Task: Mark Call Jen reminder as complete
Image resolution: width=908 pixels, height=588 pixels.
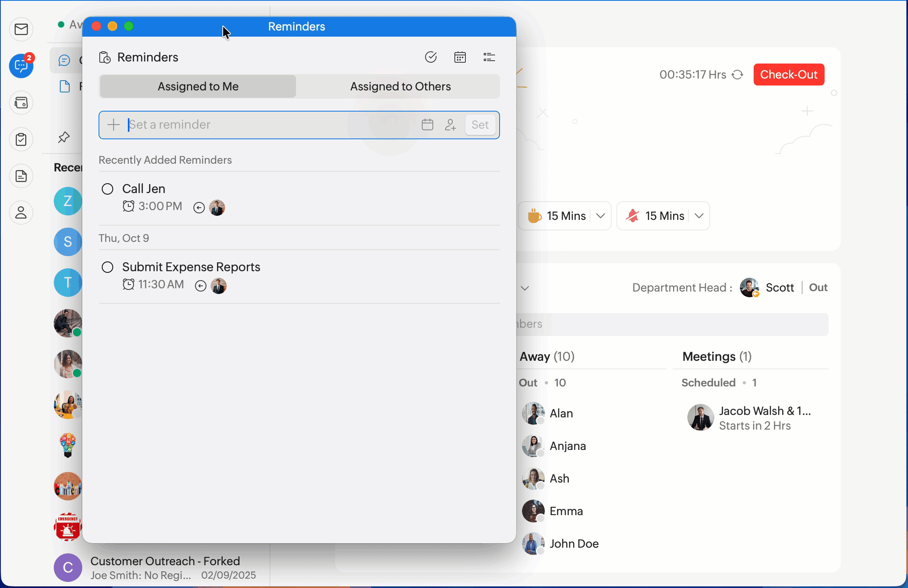Action: click(x=107, y=189)
